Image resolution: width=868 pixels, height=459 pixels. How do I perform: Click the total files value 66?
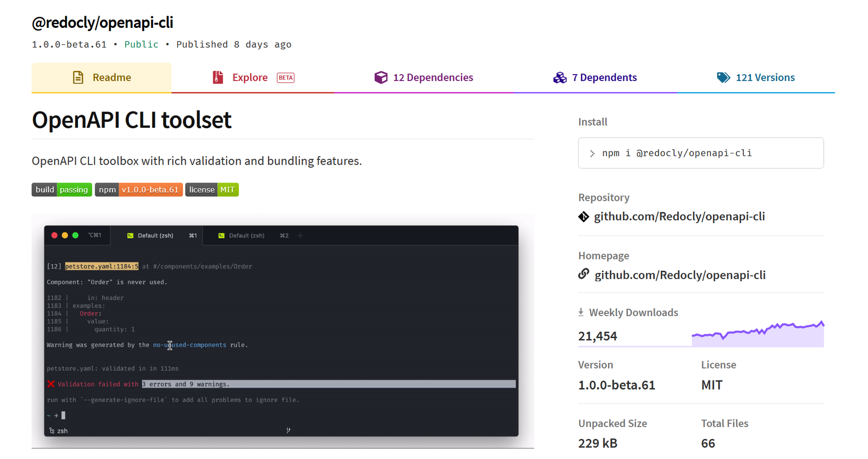pos(708,443)
